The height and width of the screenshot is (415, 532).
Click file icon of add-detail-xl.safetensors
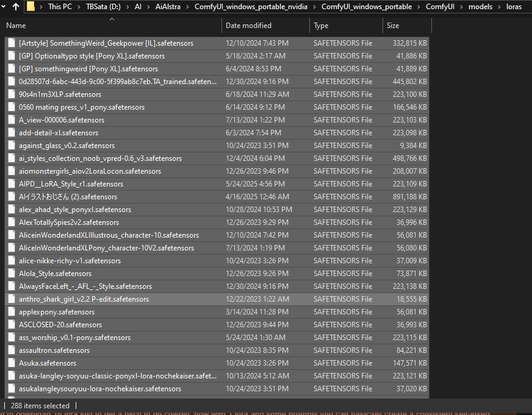pos(12,133)
